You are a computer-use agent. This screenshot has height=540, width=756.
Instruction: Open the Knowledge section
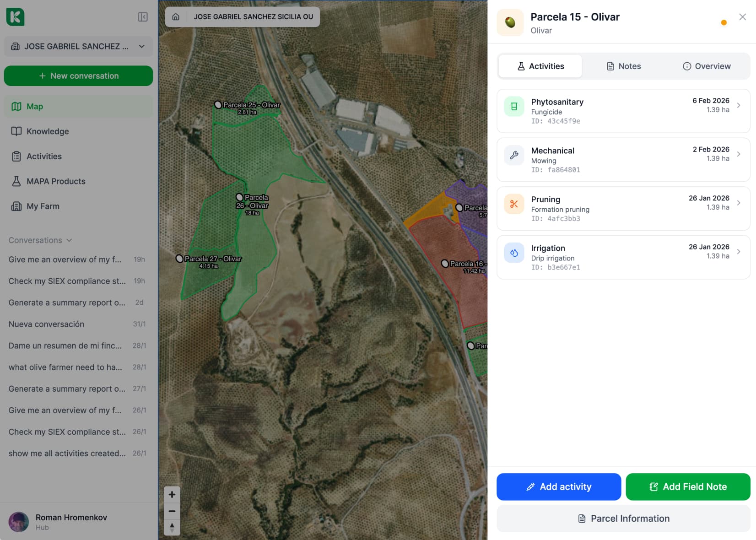pos(48,131)
